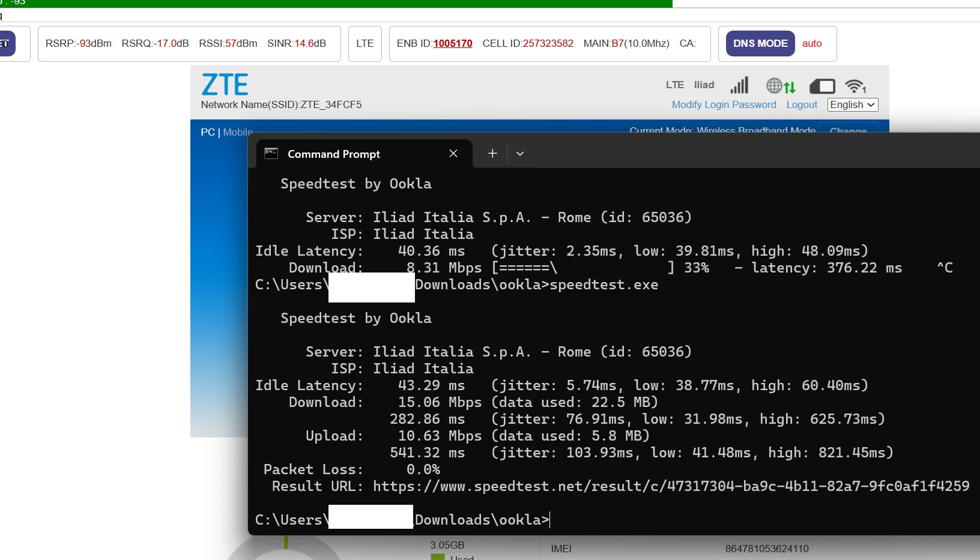Click the Wi-Fi connected devices icon
The image size is (980, 560).
855,86
